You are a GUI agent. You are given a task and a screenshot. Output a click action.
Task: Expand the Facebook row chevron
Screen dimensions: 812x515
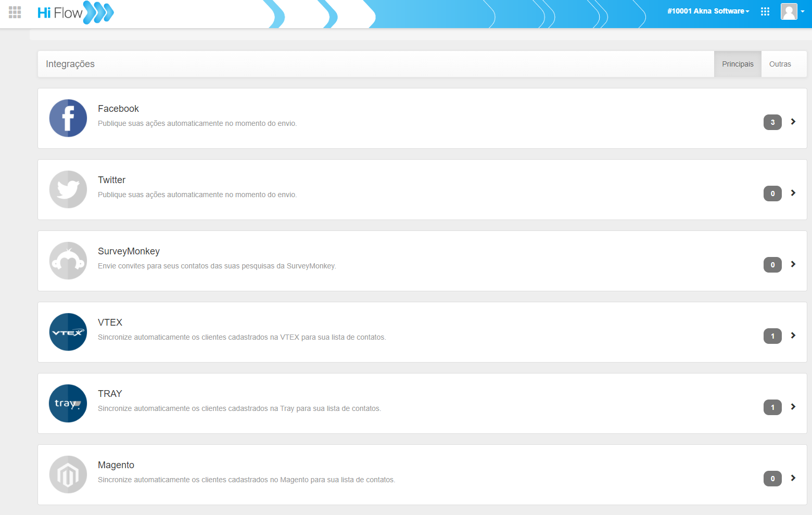click(x=793, y=122)
